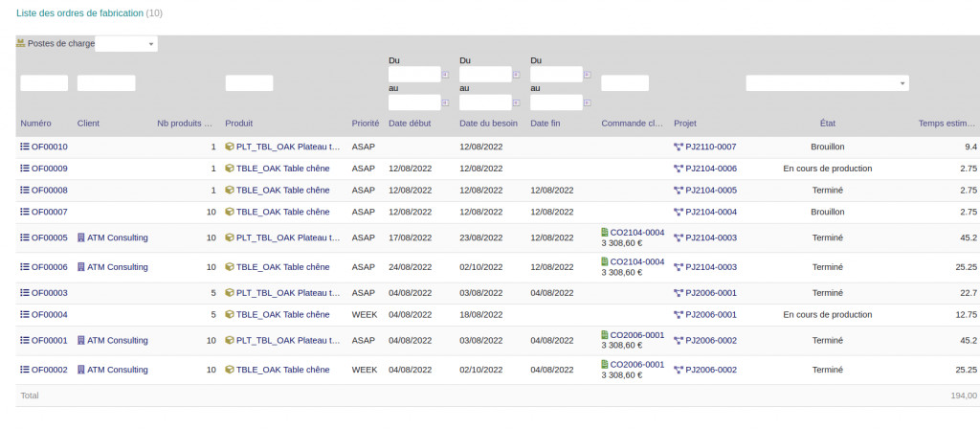
Task: Open the État filter dropdown
Action: pos(903,83)
